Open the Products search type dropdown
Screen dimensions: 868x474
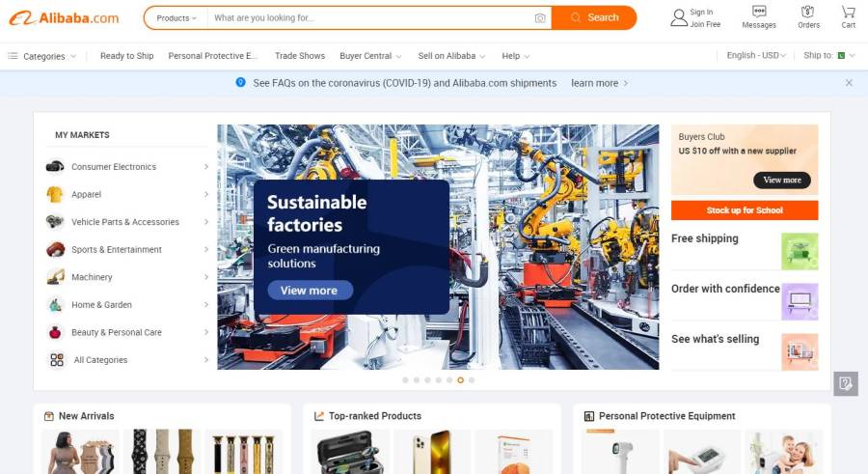point(176,18)
